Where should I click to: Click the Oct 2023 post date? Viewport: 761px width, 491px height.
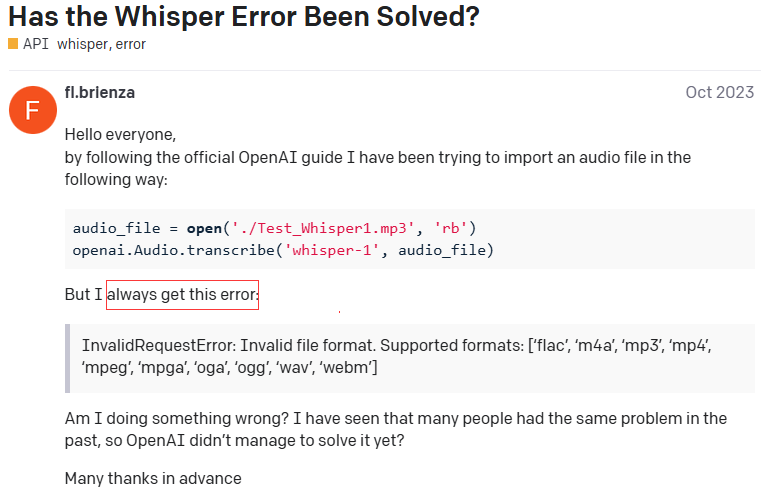[719, 92]
